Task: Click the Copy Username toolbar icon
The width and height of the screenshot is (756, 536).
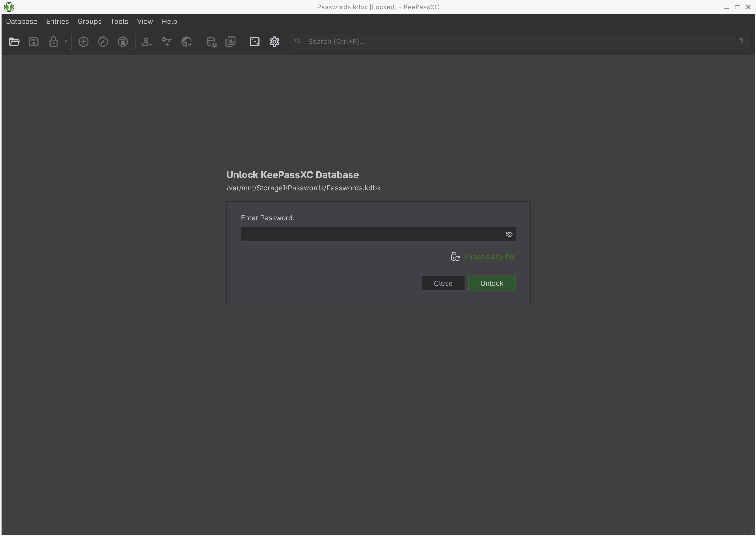Action: [147, 42]
